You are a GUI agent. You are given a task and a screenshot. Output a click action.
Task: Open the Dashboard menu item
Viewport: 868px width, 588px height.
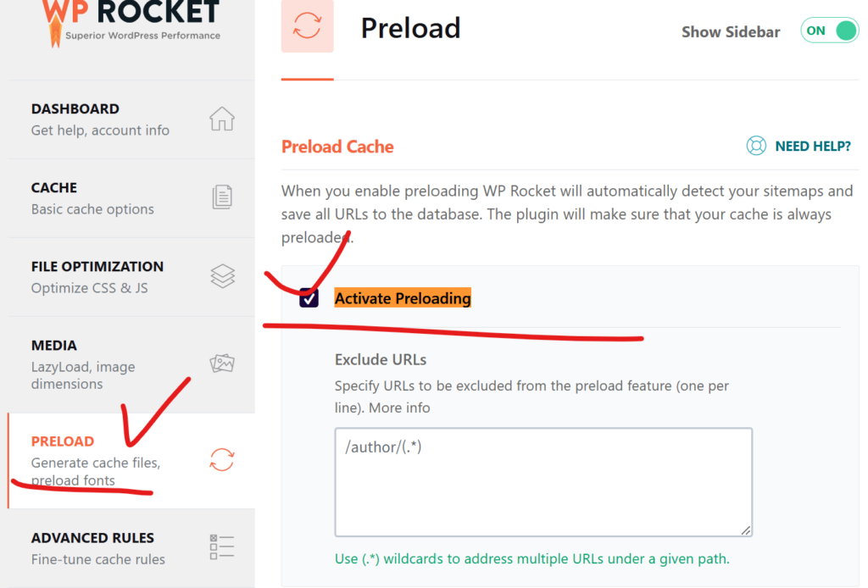click(x=131, y=119)
